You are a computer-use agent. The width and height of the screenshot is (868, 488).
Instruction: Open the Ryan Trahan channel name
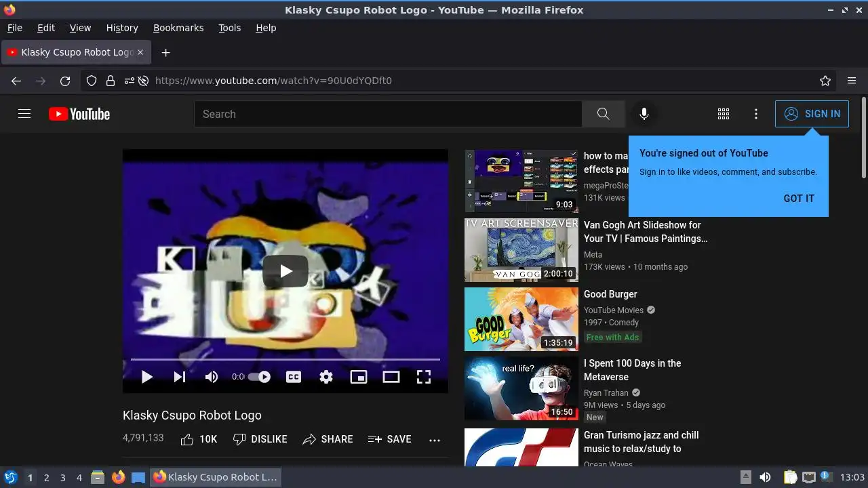pyautogui.click(x=606, y=392)
